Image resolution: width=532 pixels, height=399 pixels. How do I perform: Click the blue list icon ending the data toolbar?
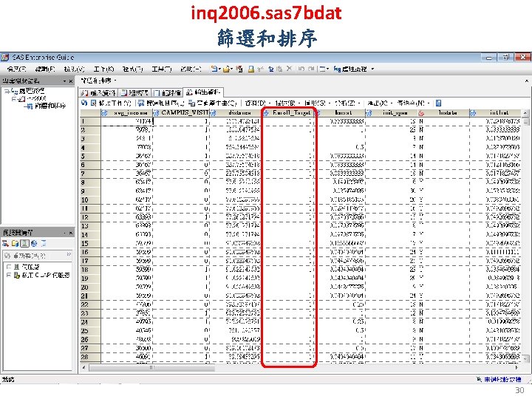[438, 103]
